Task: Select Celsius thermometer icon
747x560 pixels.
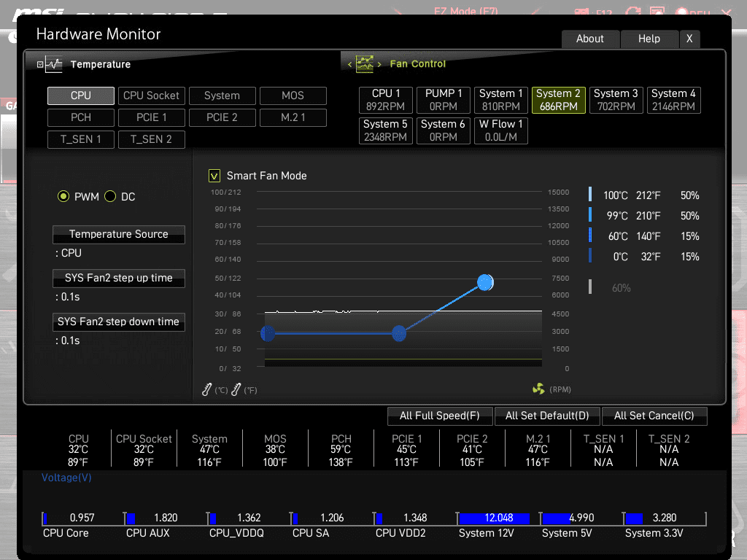Action: [x=206, y=389]
